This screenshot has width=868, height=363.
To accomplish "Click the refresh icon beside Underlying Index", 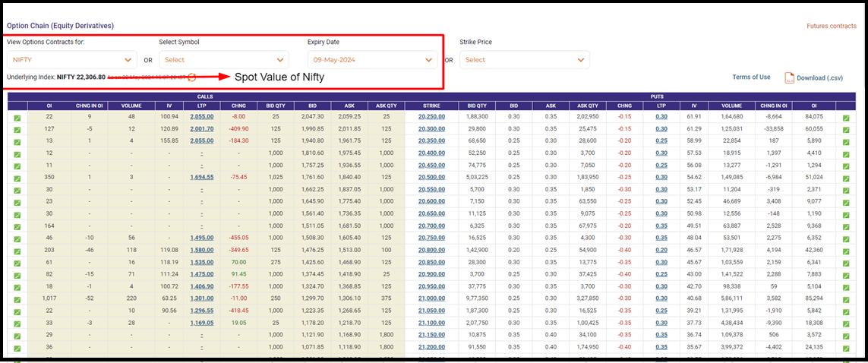I will (192, 77).
